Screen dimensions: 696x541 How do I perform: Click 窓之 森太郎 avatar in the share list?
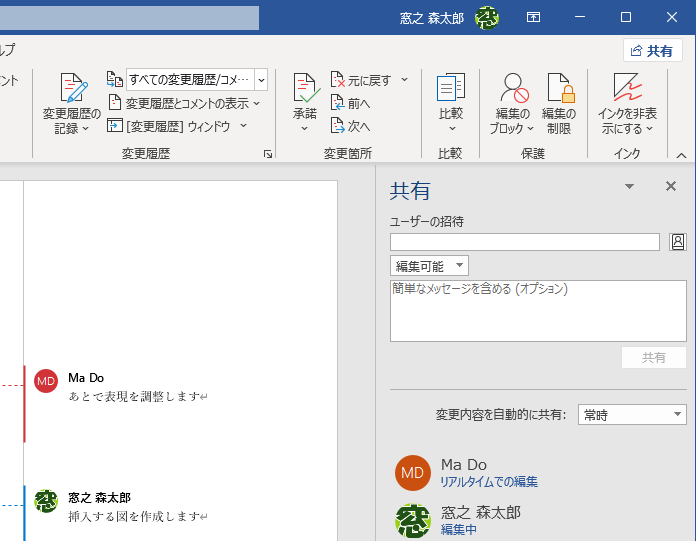pyautogui.click(x=413, y=521)
